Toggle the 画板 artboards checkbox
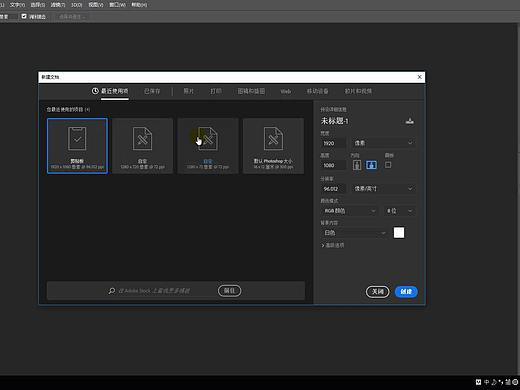 tap(388, 165)
